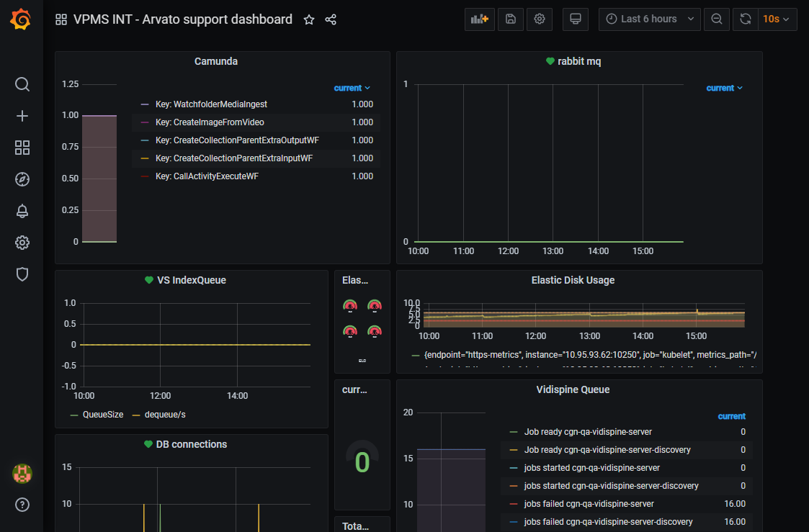The width and height of the screenshot is (809, 532).
Task: Open the Grafana home logo
Action: point(21,19)
